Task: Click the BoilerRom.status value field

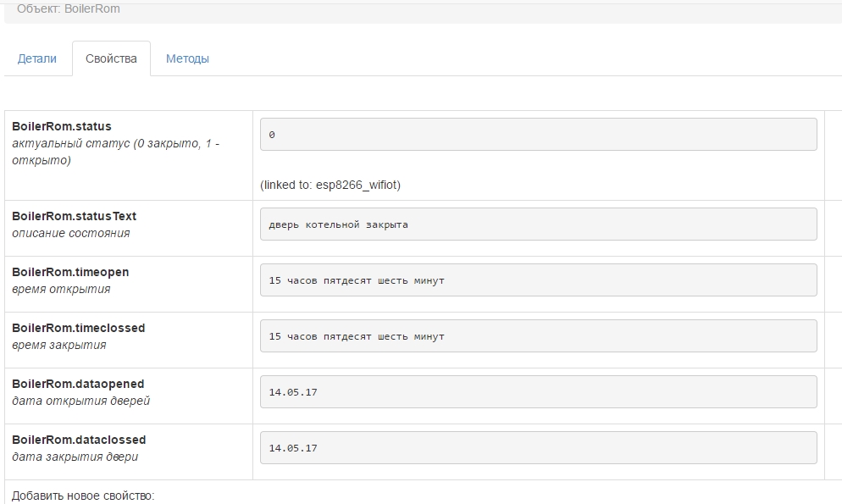Action: point(538,135)
